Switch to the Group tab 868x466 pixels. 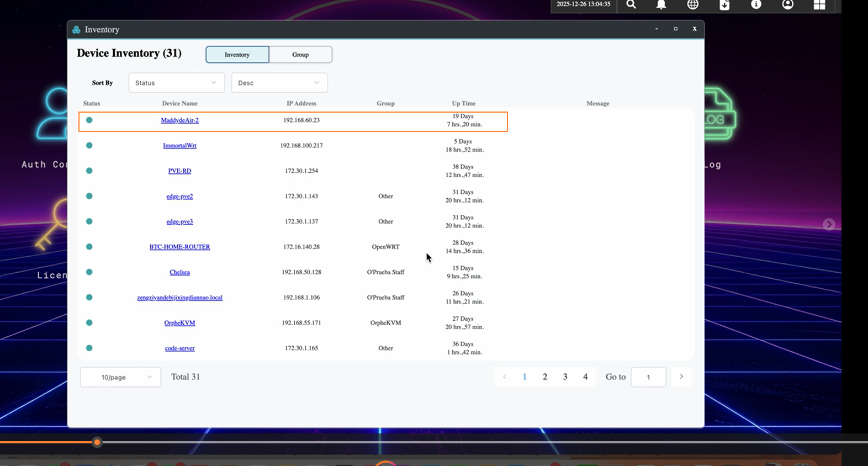[300, 55]
